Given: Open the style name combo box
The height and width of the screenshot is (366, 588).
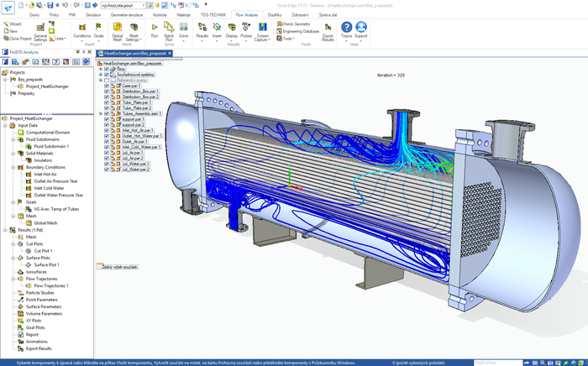Looking at the screenshot, I should coord(123,6).
